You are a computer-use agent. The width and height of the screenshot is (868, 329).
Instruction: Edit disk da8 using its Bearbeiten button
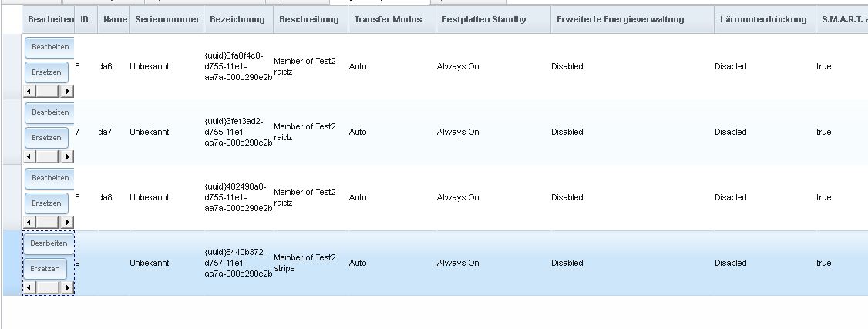50,178
